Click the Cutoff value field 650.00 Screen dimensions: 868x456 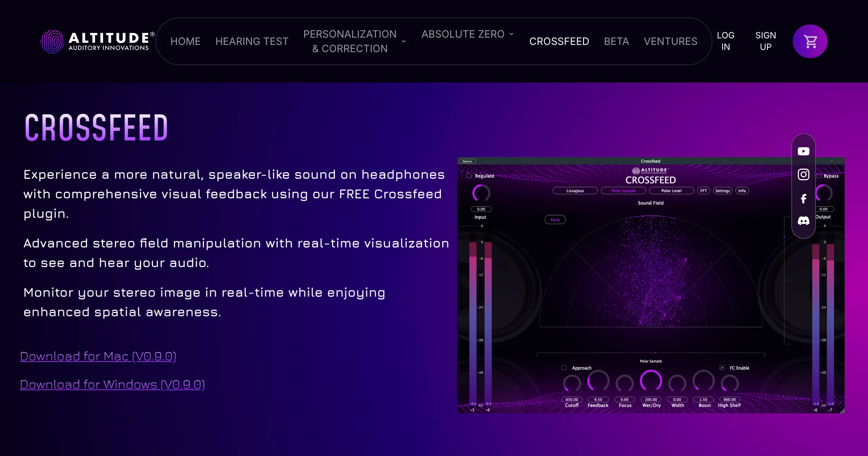pyautogui.click(x=572, y=400)
